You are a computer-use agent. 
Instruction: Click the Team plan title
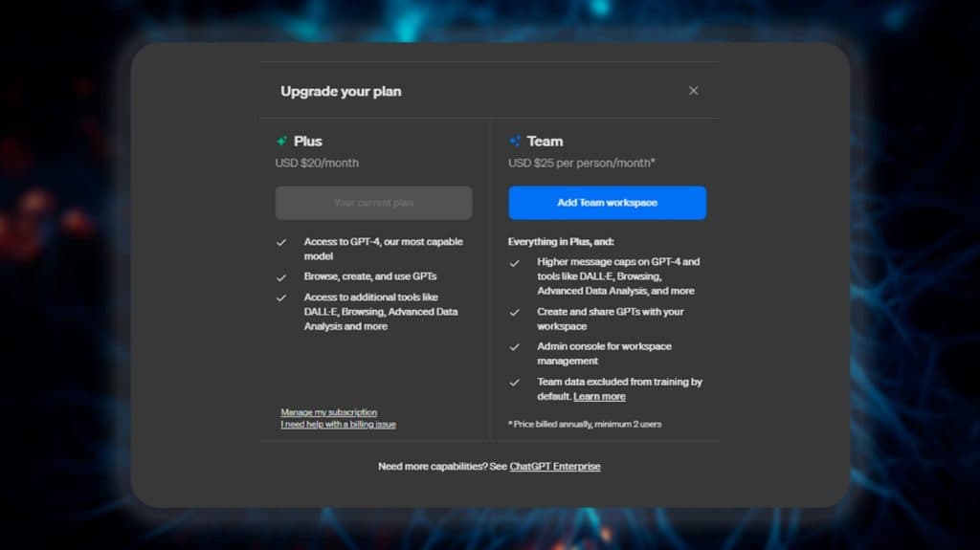point(545,142)
